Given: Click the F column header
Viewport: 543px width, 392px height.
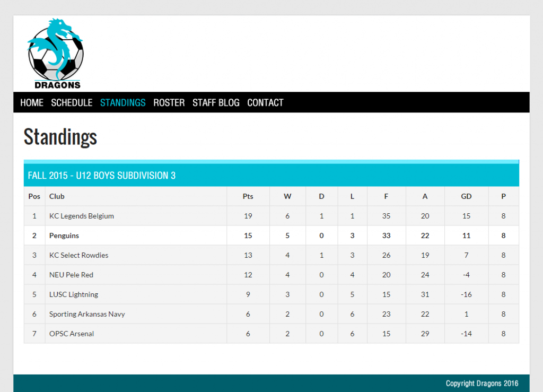Looking at the screenshot, I should coord(386,196).
